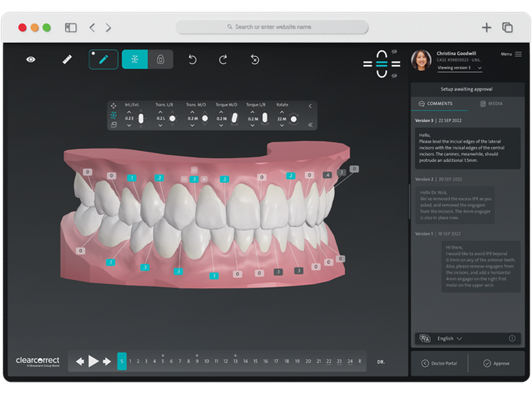Screen dimensions: 532x399
Task: Play the treatment animation
Action: click(x=93, y=361)
